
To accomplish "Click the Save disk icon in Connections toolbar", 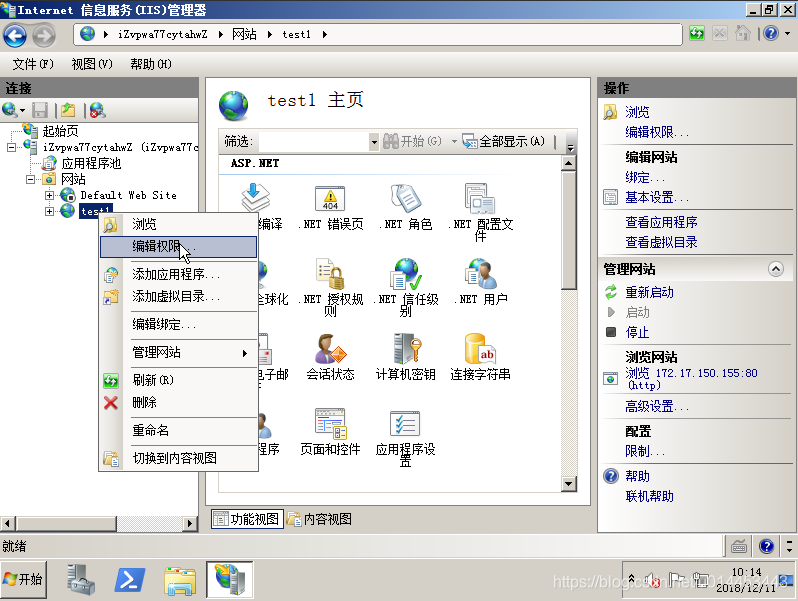I will 40,110.
